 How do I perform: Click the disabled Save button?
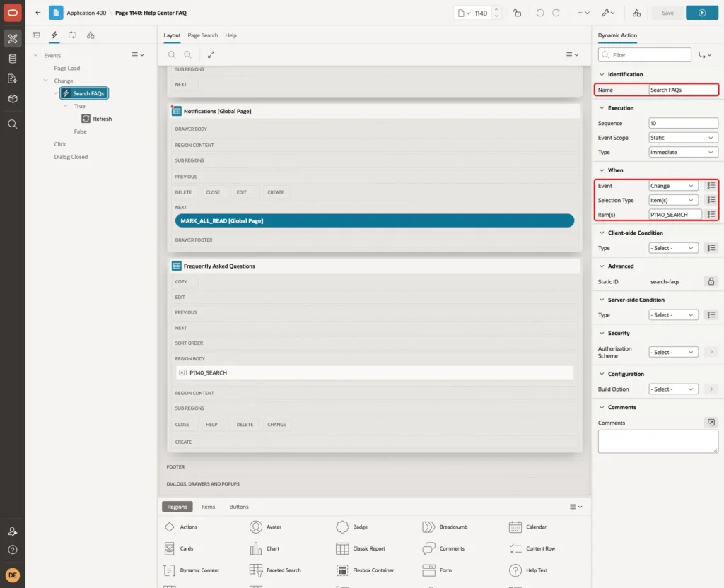click(667, 13)
